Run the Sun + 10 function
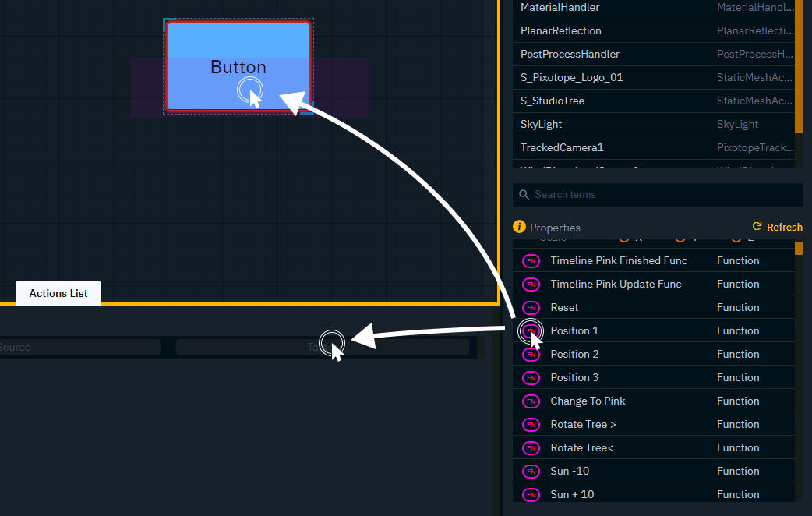 click(531, 494)
